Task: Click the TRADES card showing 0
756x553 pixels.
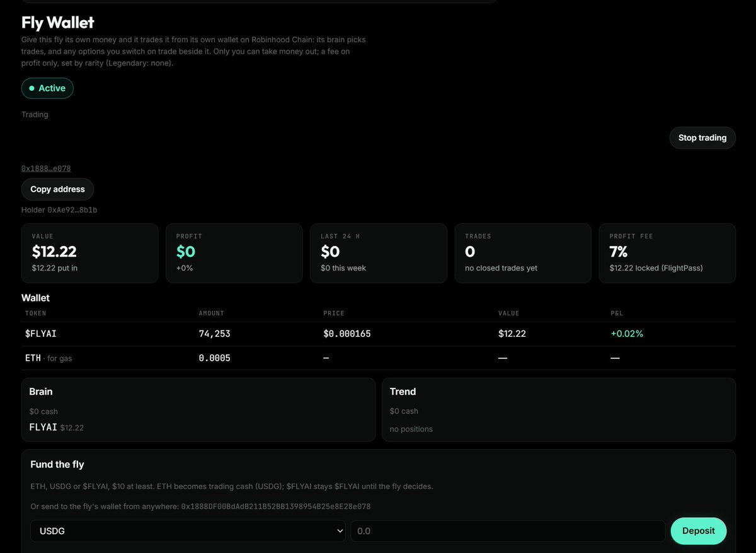Action: tap(523, 253)
